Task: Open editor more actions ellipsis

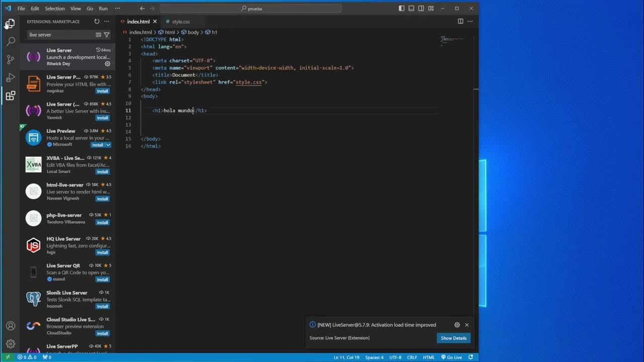Action: [470, 22]
